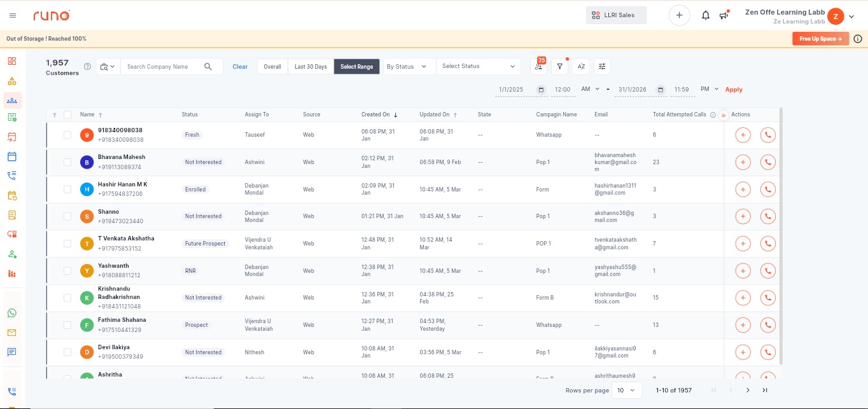This screenshot has height=409, width=868.
Task: Tick the checkbox for Hashir Hanan M K
Action: pos(67,190)
